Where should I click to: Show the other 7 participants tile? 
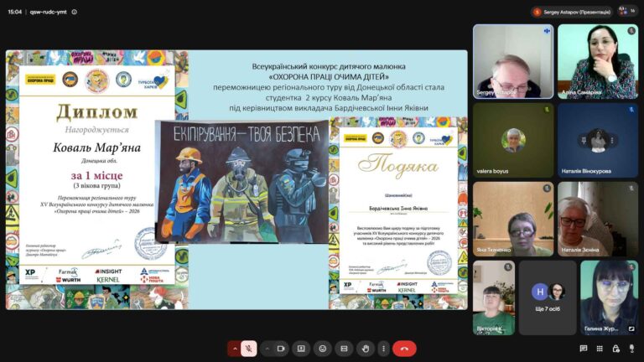(548, 298)
